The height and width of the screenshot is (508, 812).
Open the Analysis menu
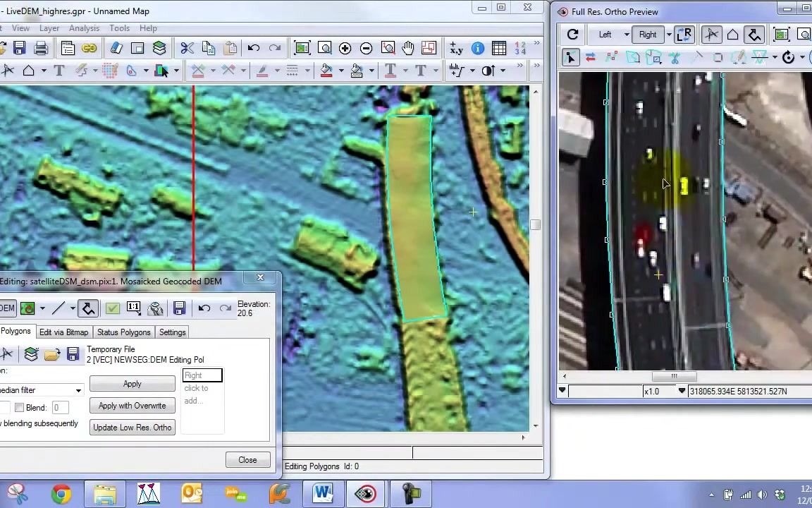[84, 28]
